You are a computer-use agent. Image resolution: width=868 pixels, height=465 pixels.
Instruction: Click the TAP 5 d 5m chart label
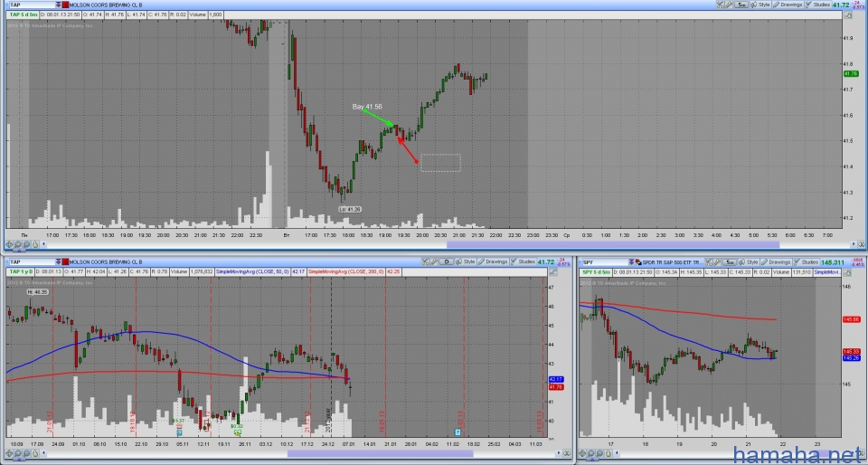tap(24, 14)
